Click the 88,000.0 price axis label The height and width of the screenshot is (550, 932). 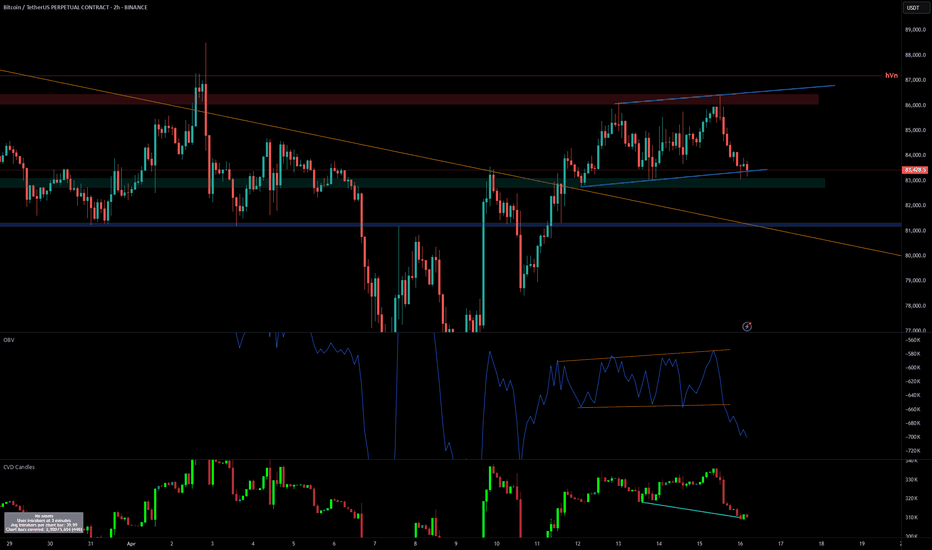point(915,55)
